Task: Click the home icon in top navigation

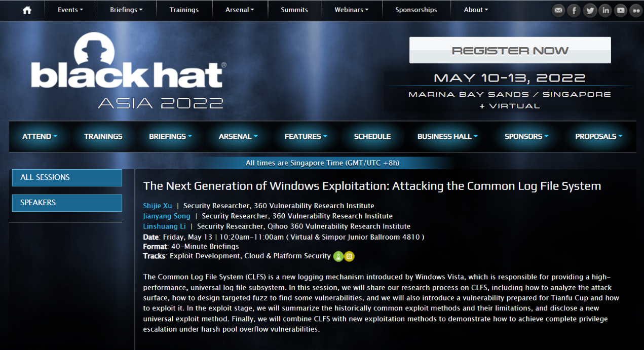Action: [27, 10]
